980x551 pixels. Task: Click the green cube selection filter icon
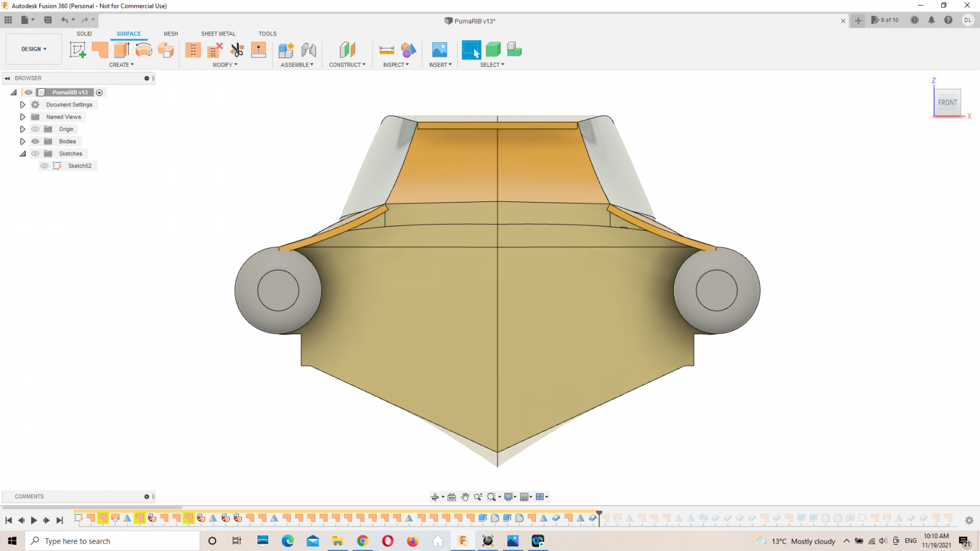coord(493,50)
